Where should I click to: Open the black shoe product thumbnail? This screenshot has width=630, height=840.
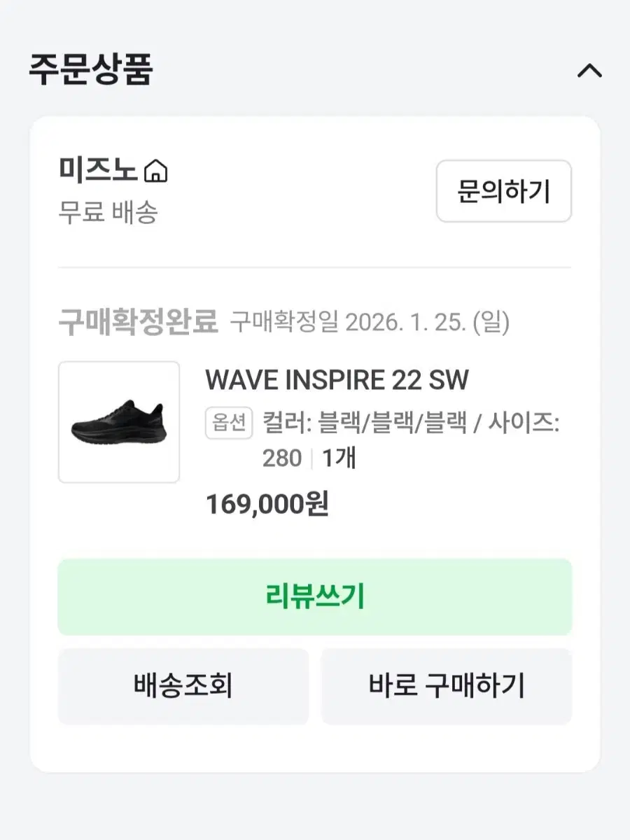[x=119, y=422]
